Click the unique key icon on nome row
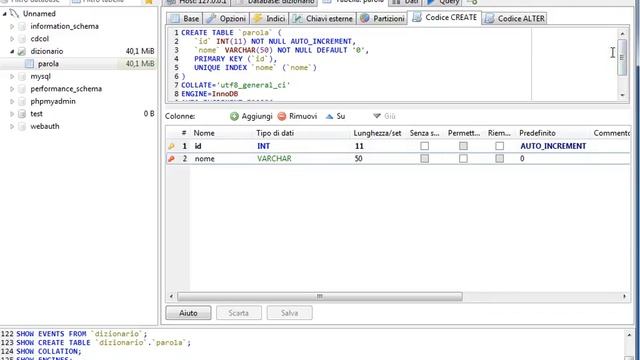Viewport: 640px width, 360px height. pyautogui.click(x=171, y=159)
